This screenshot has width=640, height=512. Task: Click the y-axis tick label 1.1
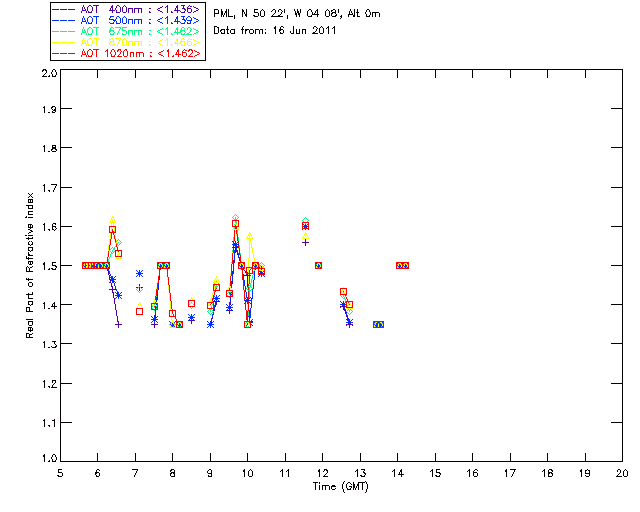tap(49, 423)
